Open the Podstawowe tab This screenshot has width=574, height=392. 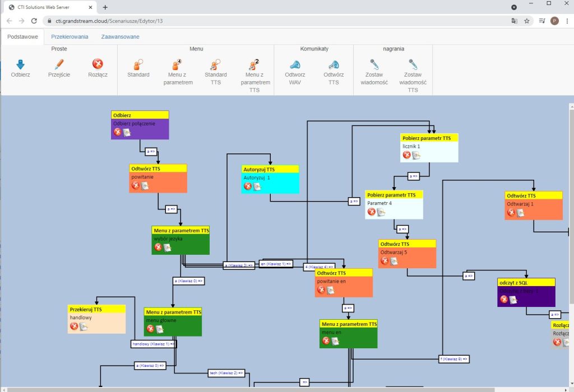click(x=22, y=37)
